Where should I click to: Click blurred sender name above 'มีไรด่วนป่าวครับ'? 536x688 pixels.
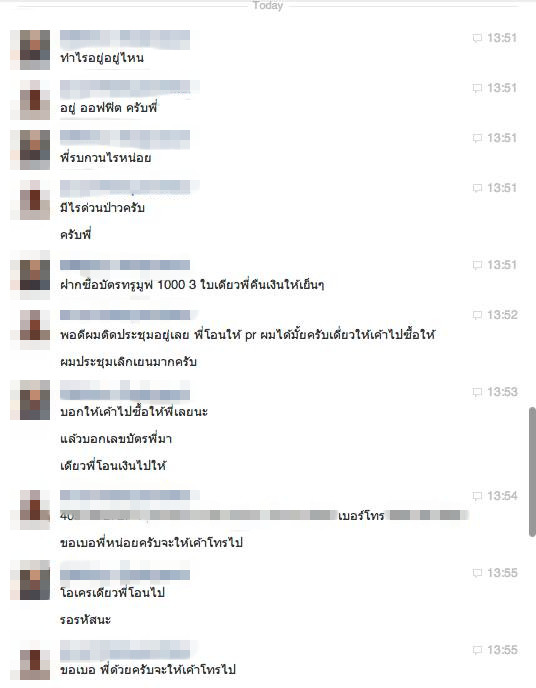coord(129,188)
